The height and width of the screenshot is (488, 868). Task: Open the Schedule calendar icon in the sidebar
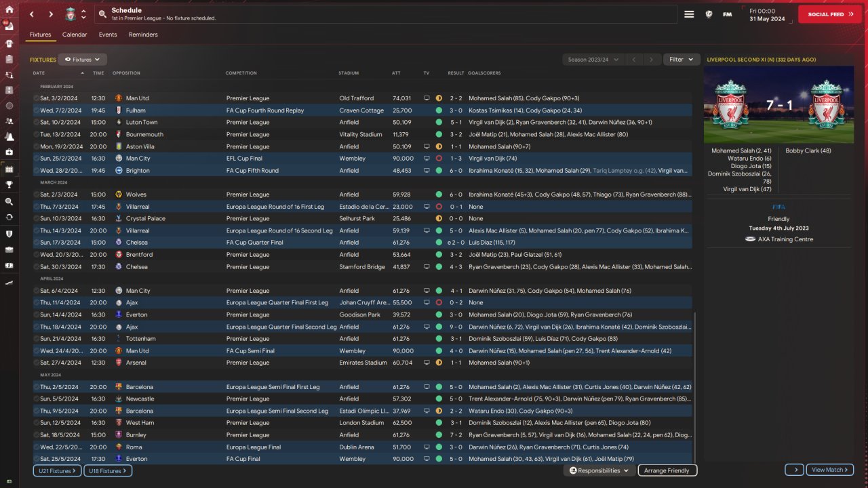(x=9, y=169)
